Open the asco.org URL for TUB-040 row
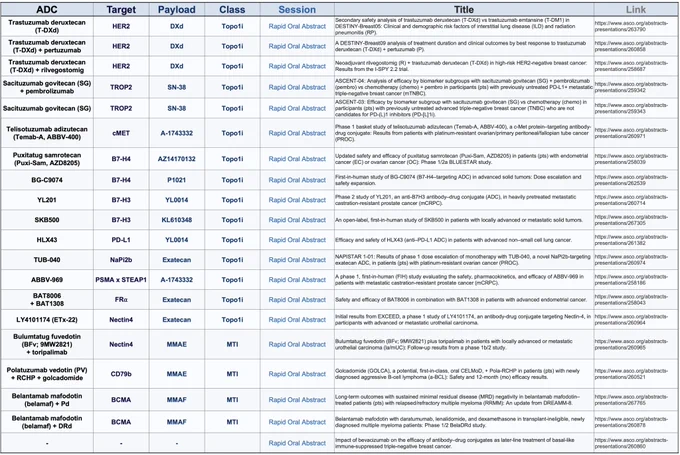 click(x=631, y=260)
